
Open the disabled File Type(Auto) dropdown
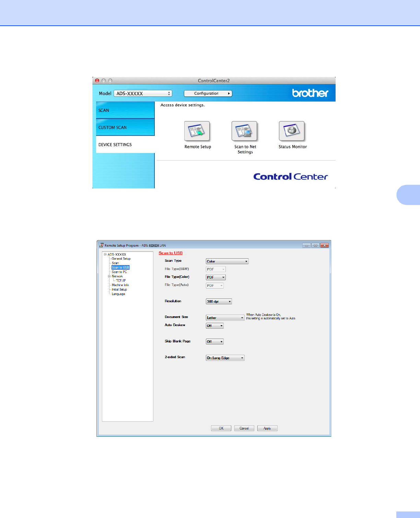tap(215, 285)
